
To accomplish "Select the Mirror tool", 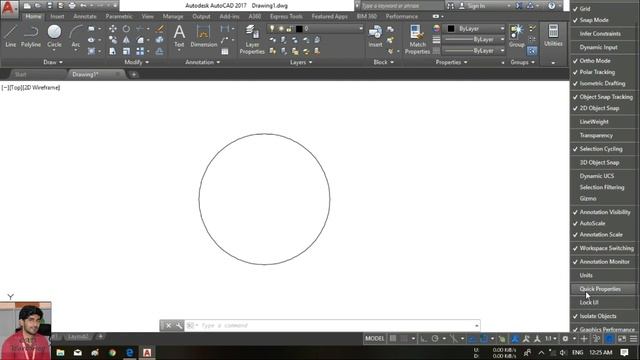I will (x=127, y=40).
